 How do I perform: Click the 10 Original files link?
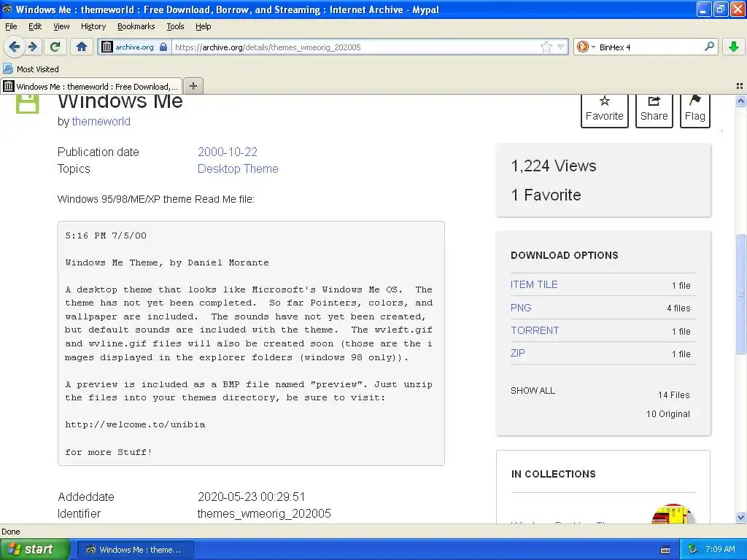pyautogui.click(x=668, y=414)
